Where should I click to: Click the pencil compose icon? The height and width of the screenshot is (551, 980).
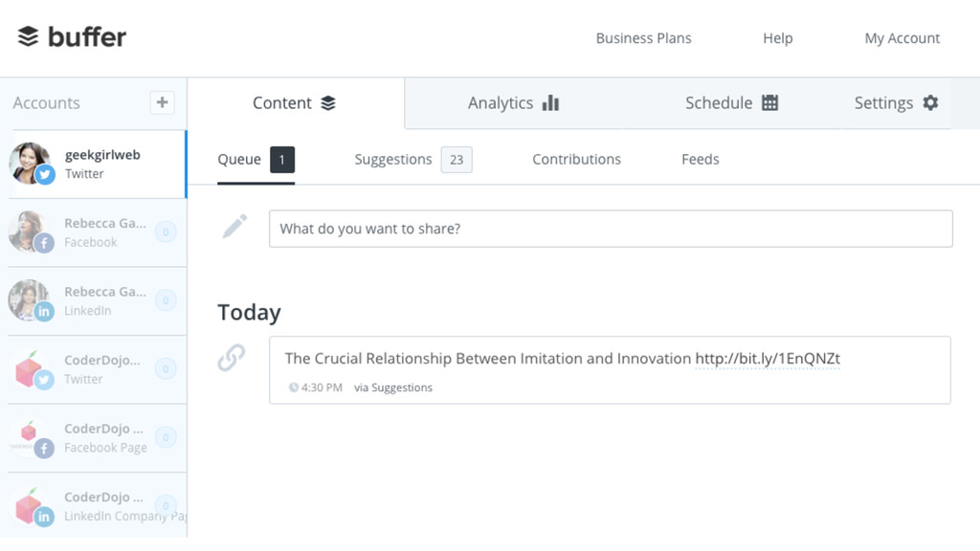click(235, 226)
